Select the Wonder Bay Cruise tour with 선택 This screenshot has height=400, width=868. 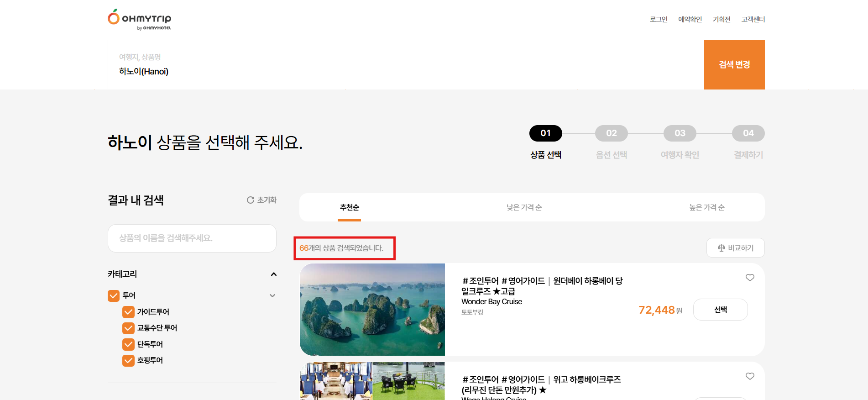click(721, 310)
